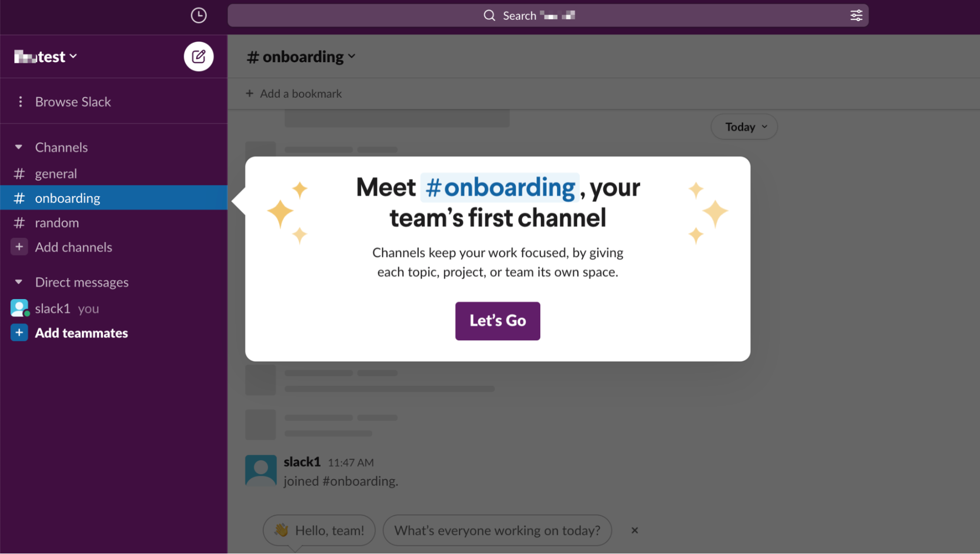The image size is (980, 554).
Task: Open search filters via sliders icon
Action: click(856, 15)
